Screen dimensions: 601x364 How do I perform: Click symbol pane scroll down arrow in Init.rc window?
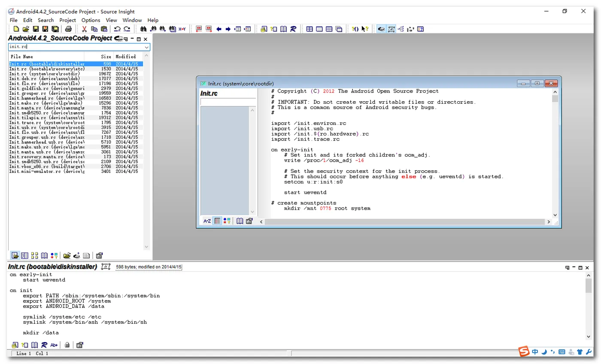252,212
